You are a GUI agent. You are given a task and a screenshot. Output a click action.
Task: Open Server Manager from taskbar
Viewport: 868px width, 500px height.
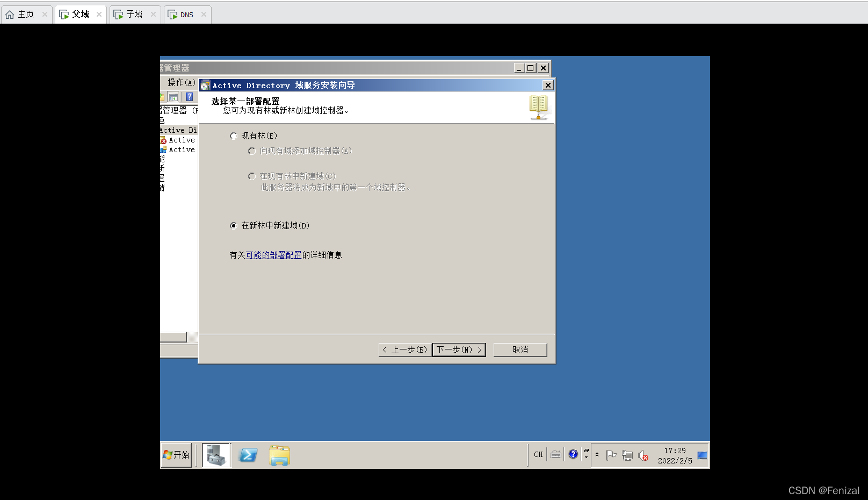pos(216,455)
